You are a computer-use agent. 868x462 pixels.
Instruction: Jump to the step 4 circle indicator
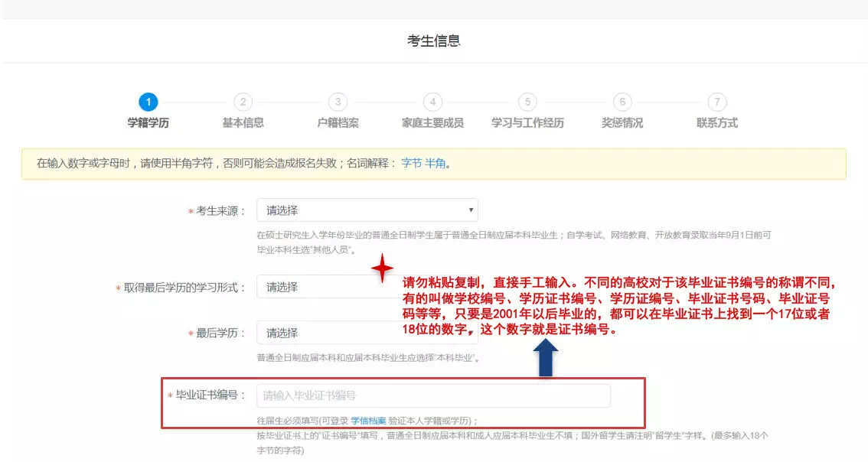point(432,102)
